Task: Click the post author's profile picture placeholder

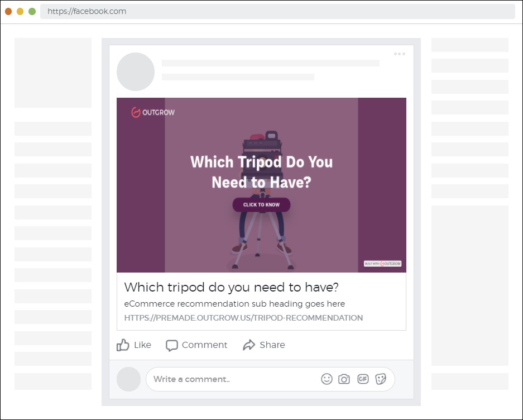Action: (136, 71)
